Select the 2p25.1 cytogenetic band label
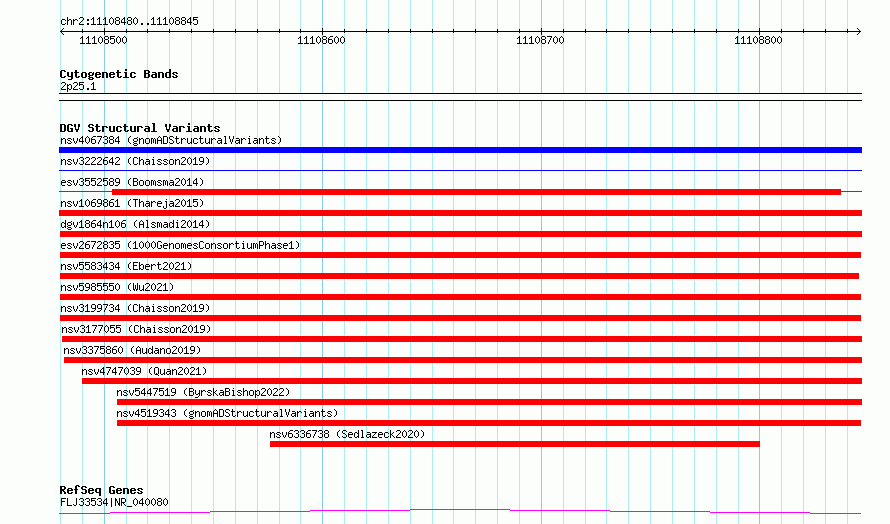This screenshot has width=890, height=524. tap(78, 86)
